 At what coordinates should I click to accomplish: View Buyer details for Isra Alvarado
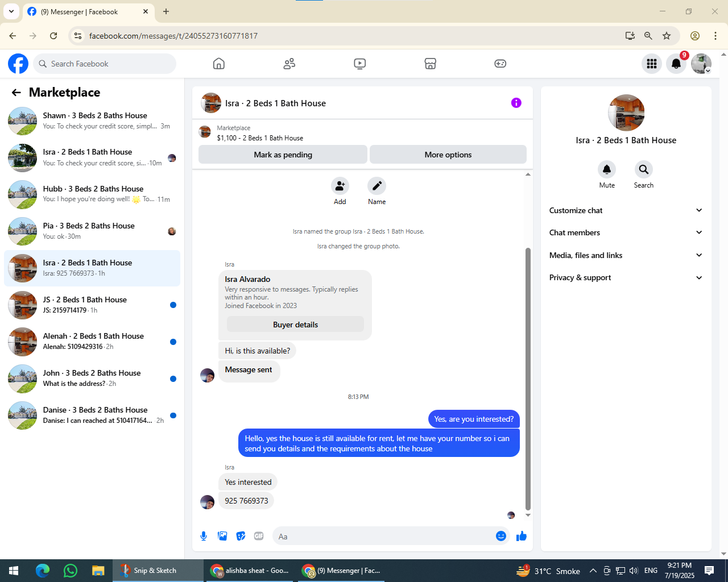tap(295, 325)
